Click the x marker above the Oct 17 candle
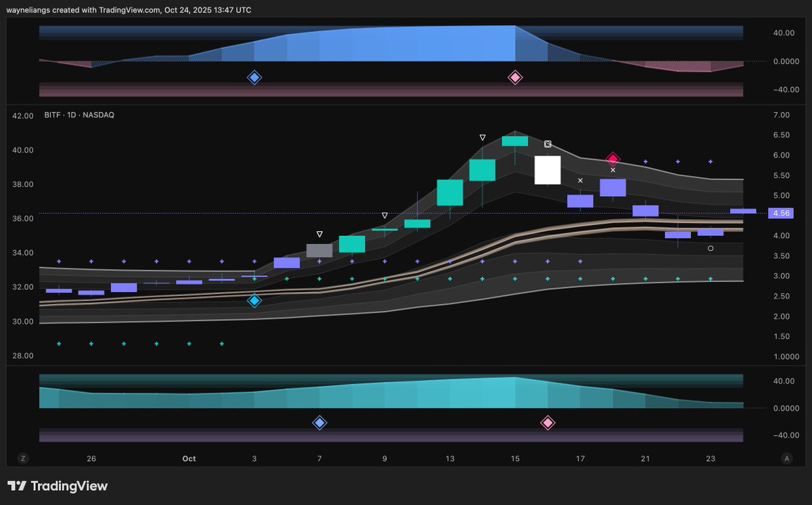 [x=581, y=181]
